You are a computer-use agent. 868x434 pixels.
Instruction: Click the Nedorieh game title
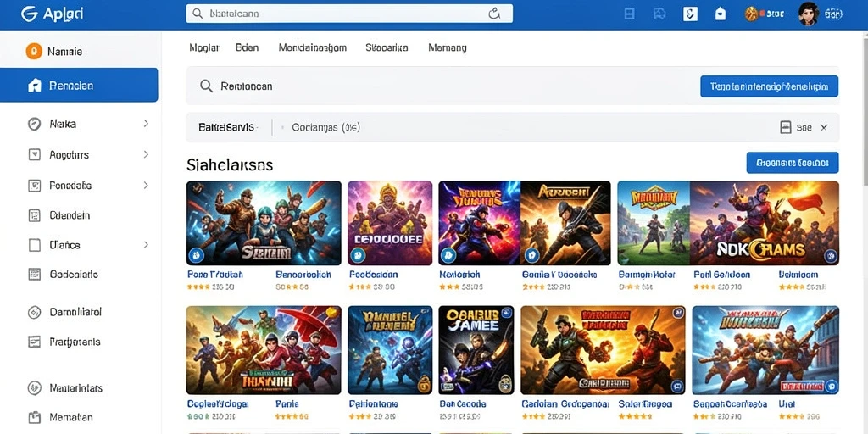(x=459, y=274)
